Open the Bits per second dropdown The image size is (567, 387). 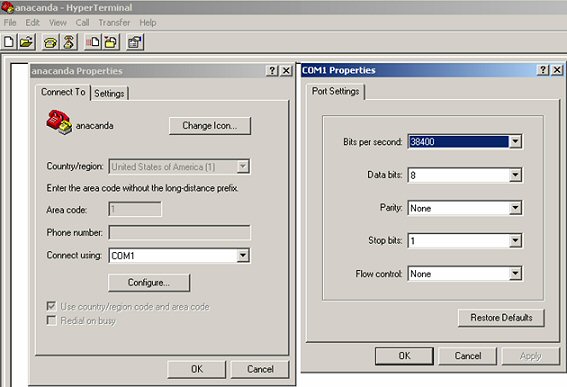(515, 141)
